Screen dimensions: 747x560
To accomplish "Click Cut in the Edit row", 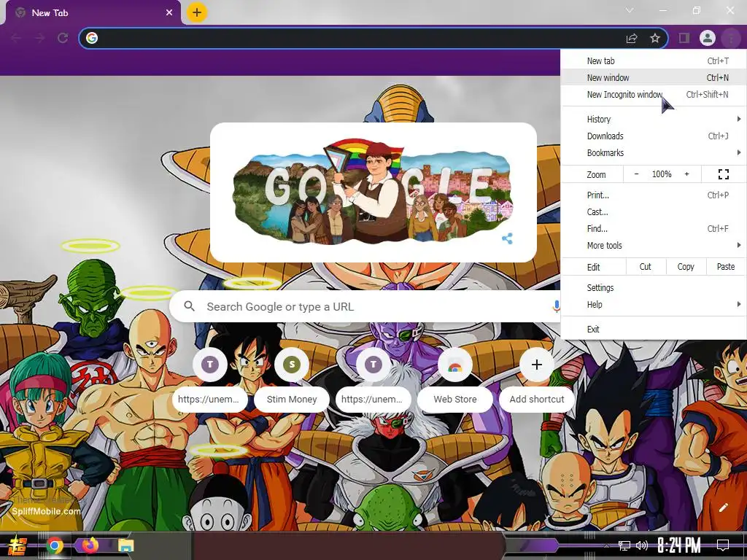I will [x=645, y=267].
